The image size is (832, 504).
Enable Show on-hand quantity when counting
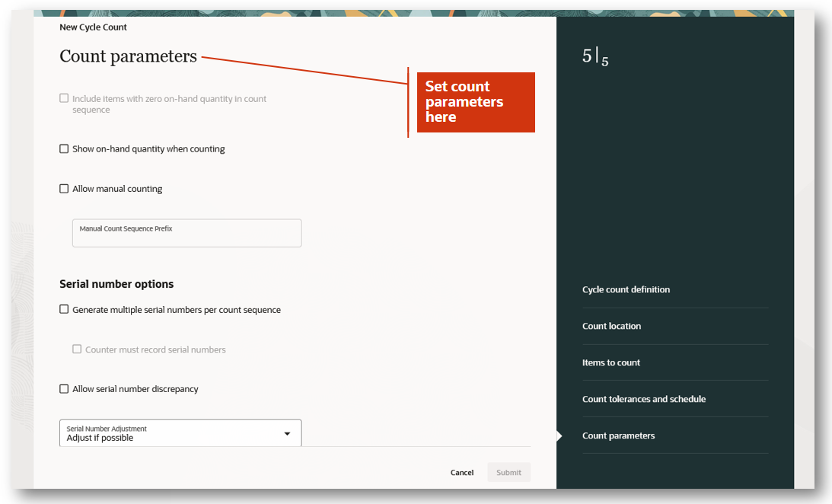64,148
